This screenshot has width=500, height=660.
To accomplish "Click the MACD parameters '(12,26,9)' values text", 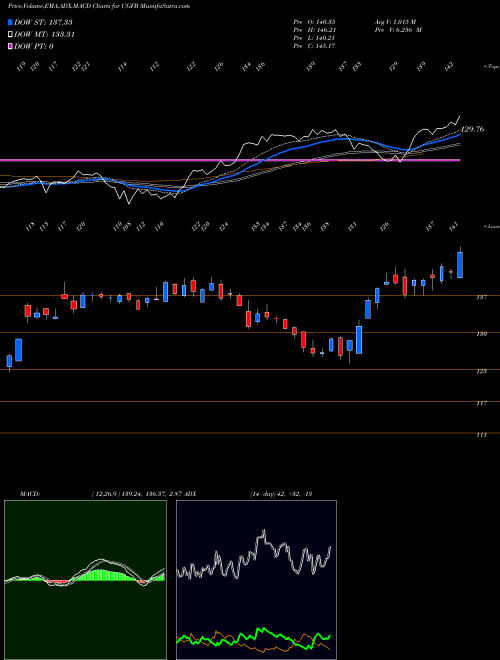I will [137, 493].
